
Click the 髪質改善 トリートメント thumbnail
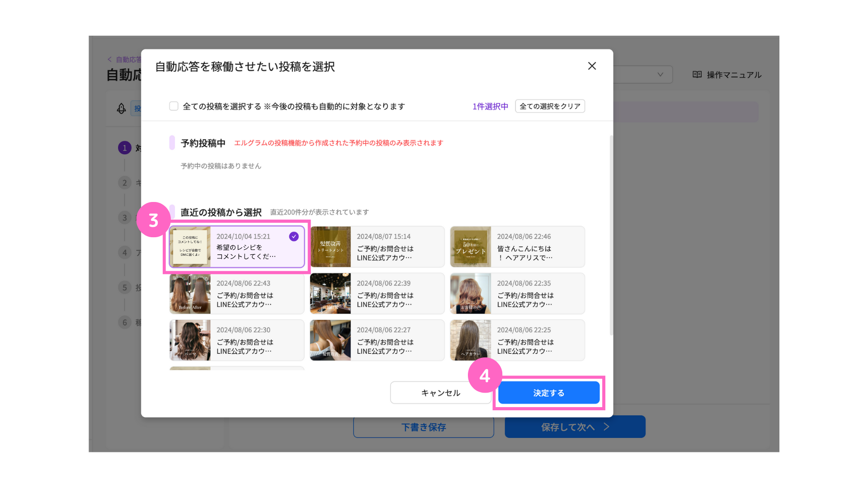(330, 247)
